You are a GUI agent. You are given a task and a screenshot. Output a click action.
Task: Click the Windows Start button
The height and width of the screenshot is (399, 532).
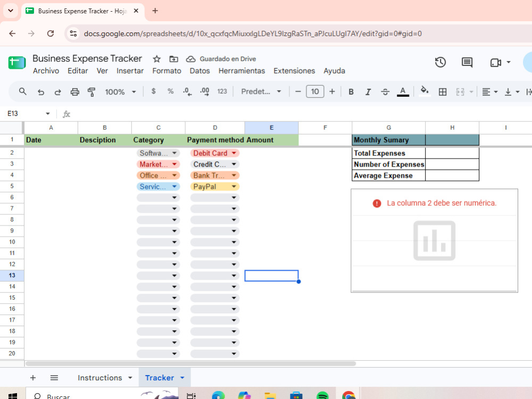click(x=13, y=396)
